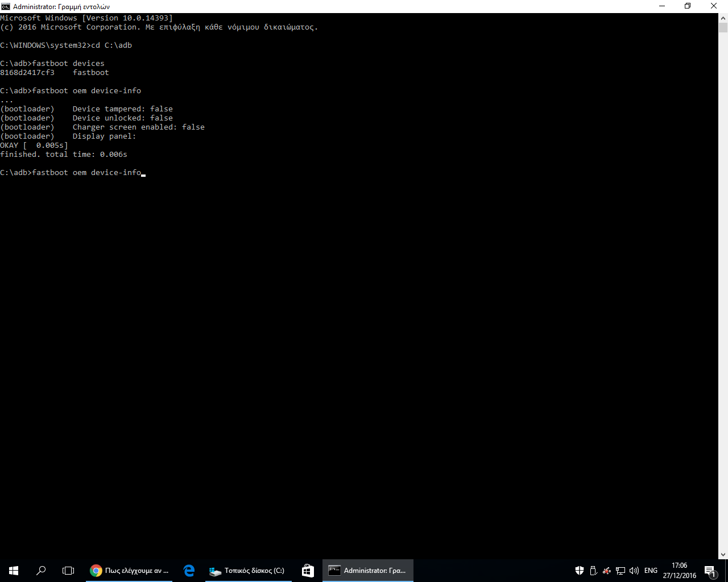The height and width of the screenshot is (582, 728).
Task: Open the taskbar search magnifier
Action: coord(41,570)
